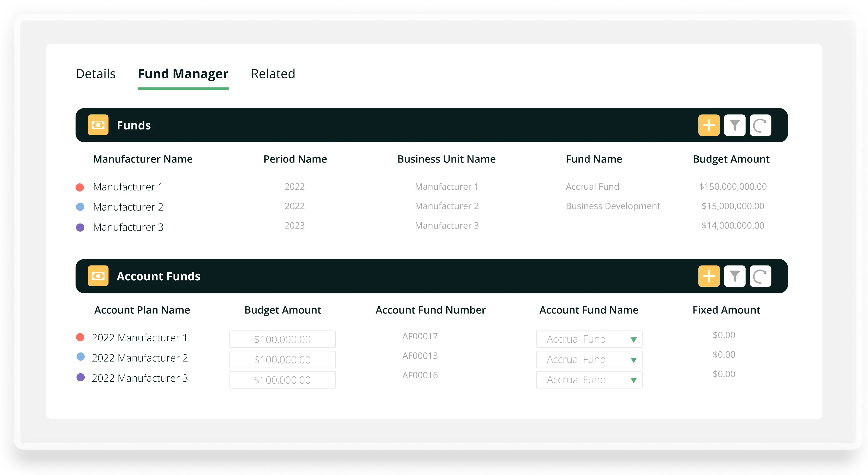Expand Accrual Fund dropdown for AF00013

pyautogui.click(x=633, y=360)
